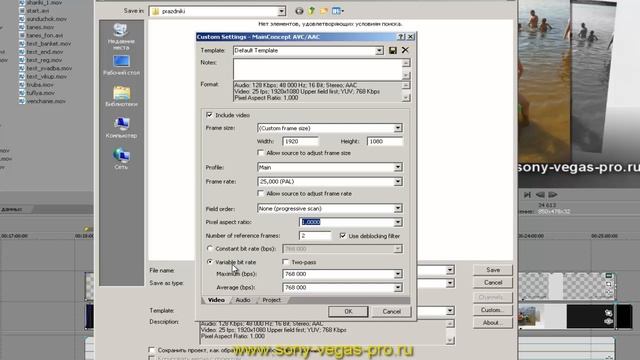Enable Allow source to adjust frame size
Screen dimensions: 640x360
tap(261, 153)
